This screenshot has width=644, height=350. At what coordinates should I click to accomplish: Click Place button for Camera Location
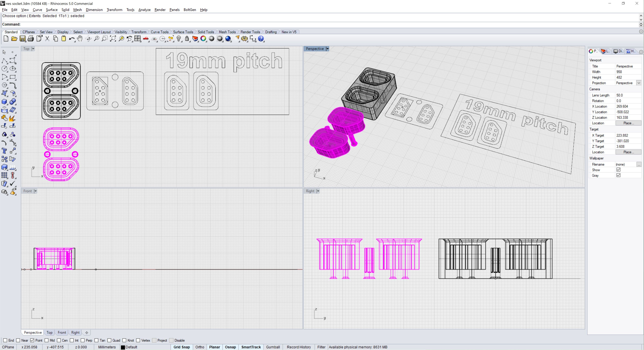tap(628, 123)
